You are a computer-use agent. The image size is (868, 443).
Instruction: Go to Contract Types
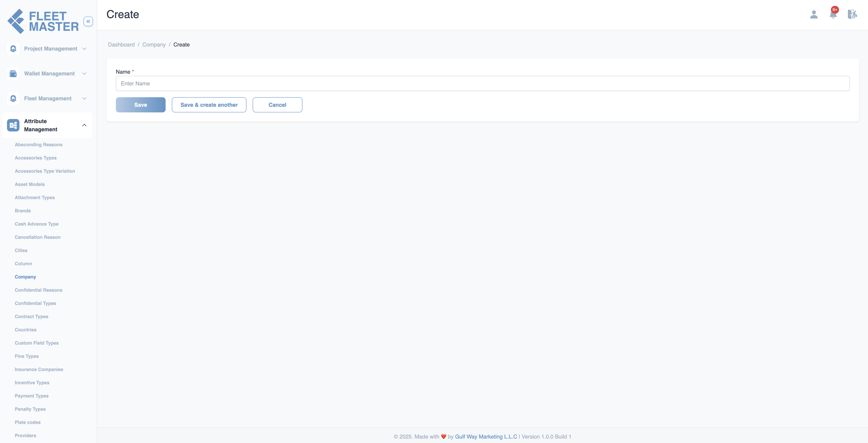(x=31, y=316)
